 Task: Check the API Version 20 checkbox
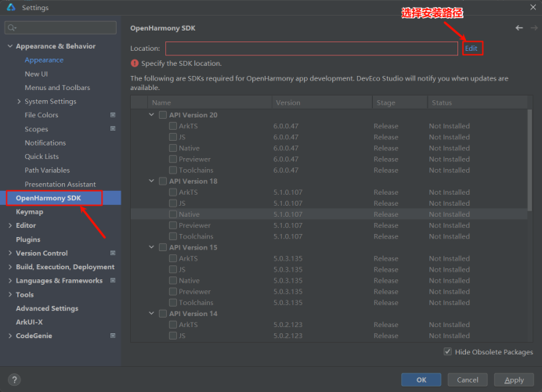click(x=163, y=115)
